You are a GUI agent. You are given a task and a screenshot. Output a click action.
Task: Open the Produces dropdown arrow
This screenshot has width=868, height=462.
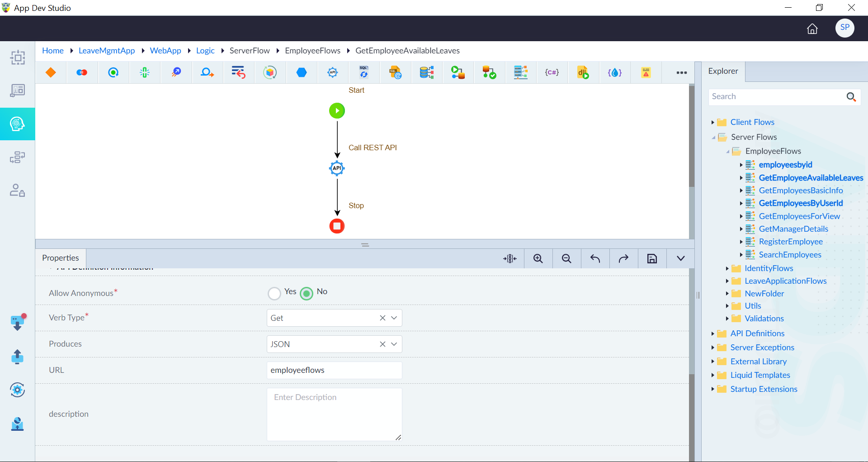394,344
